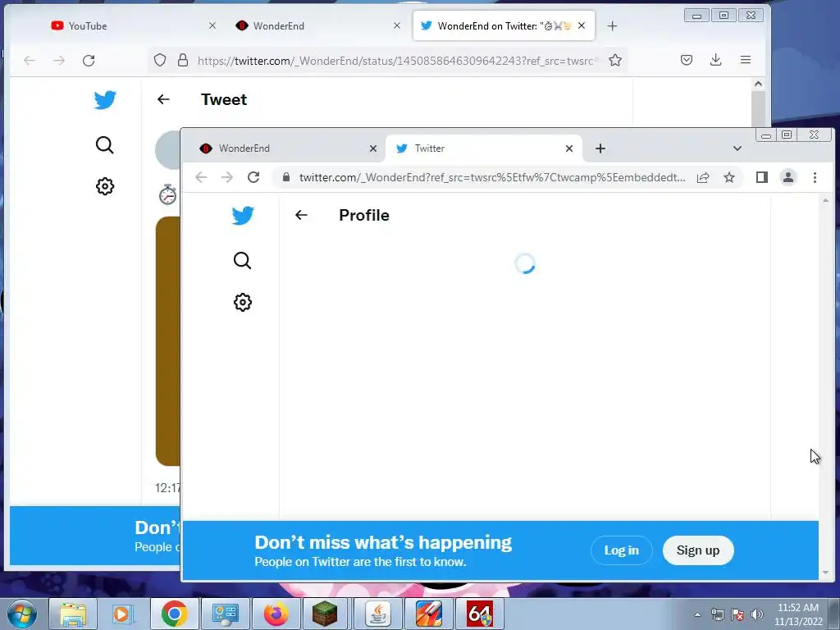Screen dimensions: 840x630
Task: Open Firefox from the taskbar
Action: point(276,614)
